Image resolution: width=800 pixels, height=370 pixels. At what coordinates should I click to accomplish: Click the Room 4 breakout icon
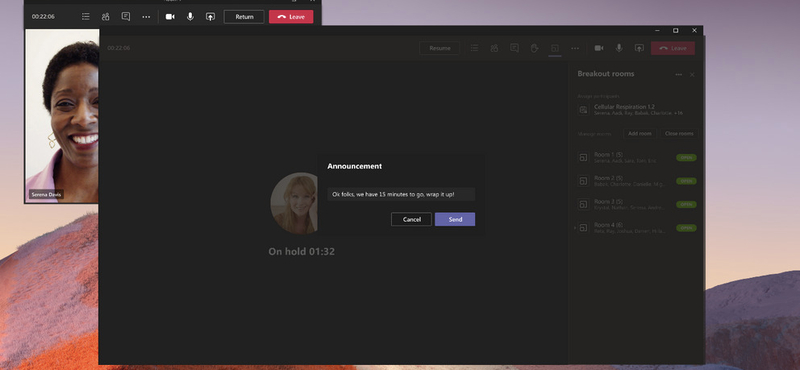pos(583,228)
